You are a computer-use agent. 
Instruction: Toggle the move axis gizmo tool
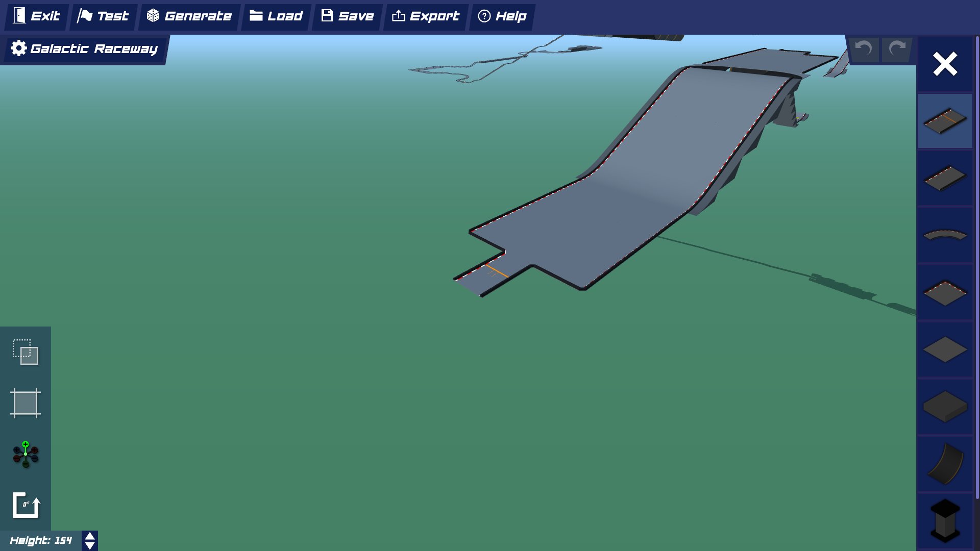tap(26, 454)
